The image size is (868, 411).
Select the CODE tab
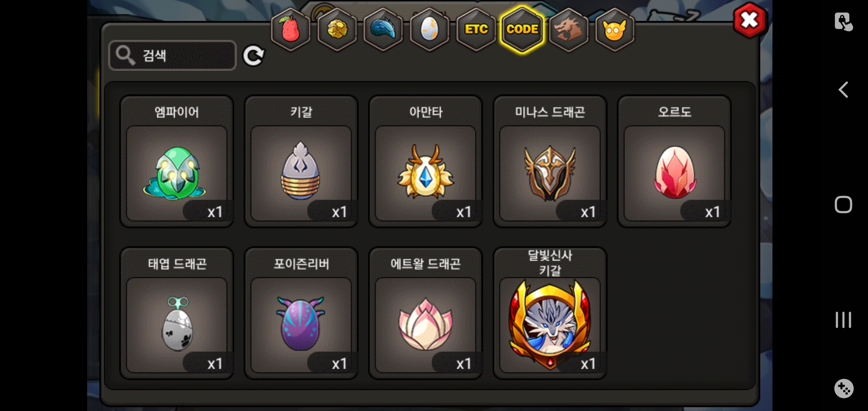coord(522,29)
